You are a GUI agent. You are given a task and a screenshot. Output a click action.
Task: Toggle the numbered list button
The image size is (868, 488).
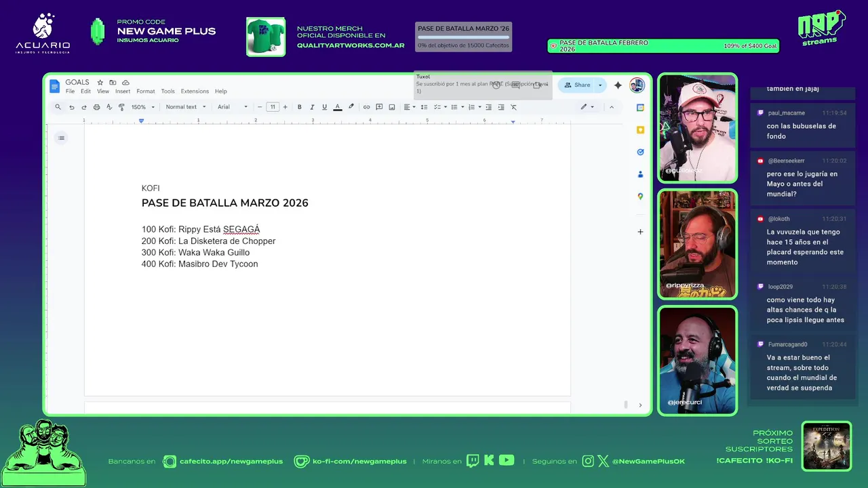tap(471, 107)
